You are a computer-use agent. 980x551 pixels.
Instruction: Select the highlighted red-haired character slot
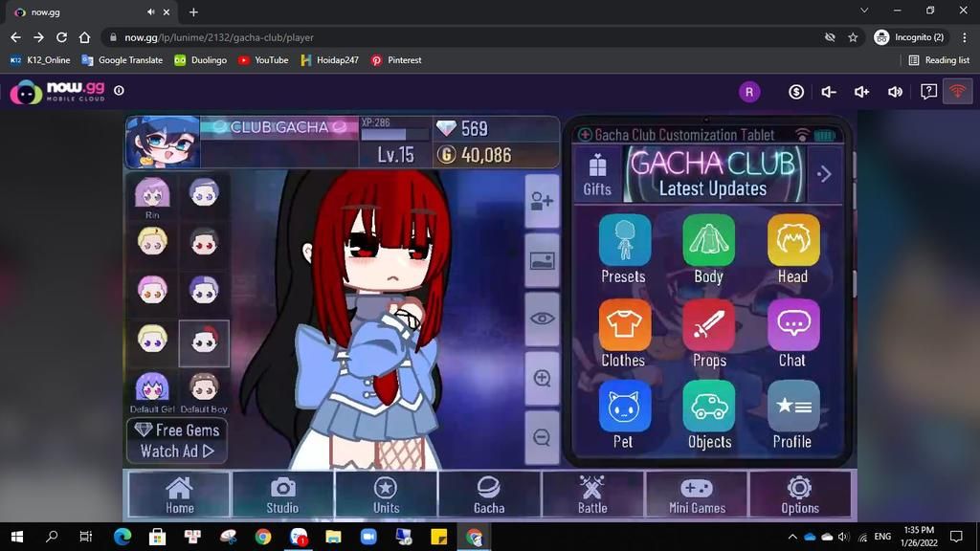[x=204, y=343]
